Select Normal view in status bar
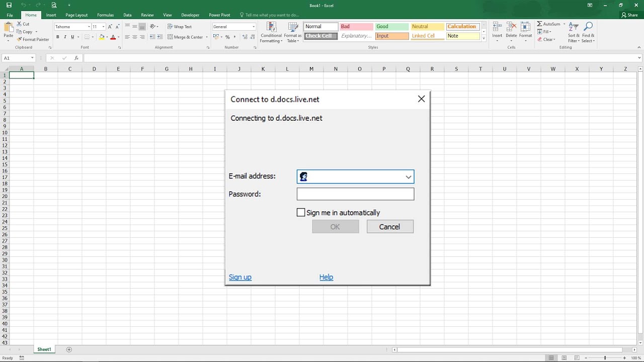Image resolution: width=644 pixels, height=362 pixels. click(551, 358)
